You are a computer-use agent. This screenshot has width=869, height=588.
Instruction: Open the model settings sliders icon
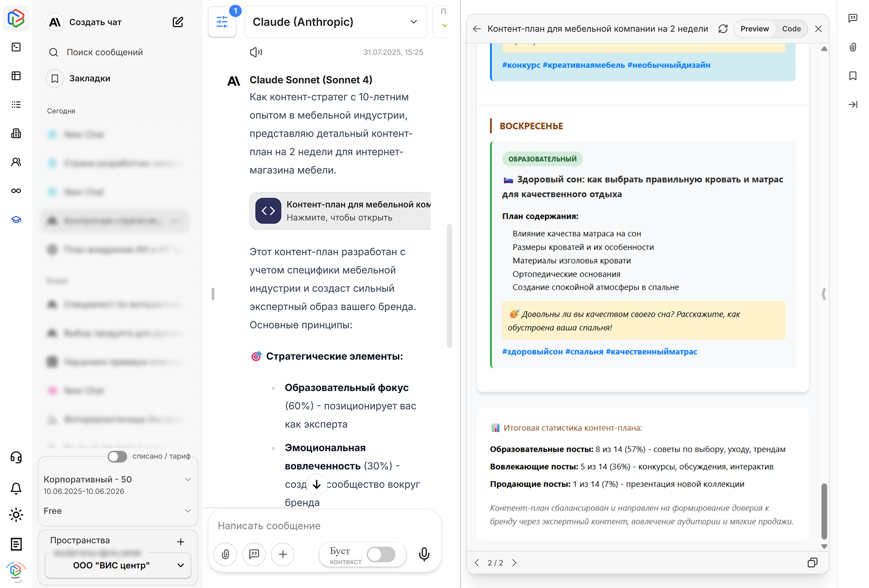[x=222, y=22]
